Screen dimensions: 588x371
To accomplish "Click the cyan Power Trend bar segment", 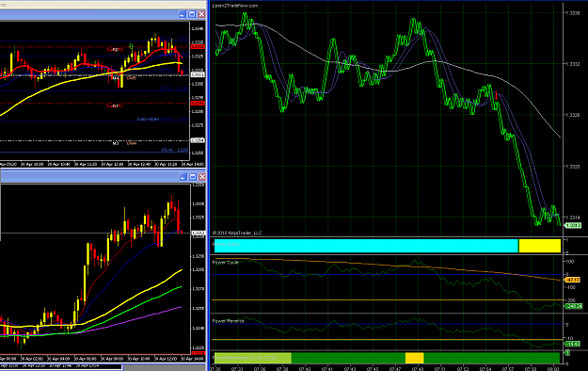I will [366, 246].
